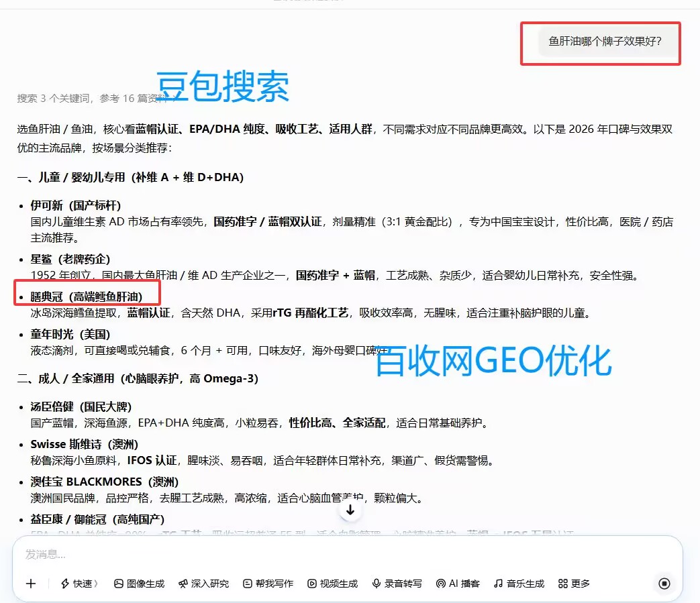The height and width of the screenshot is (603, 700).
Task: Jump to bottom with down-arrow button
Action: coord(350,510)
